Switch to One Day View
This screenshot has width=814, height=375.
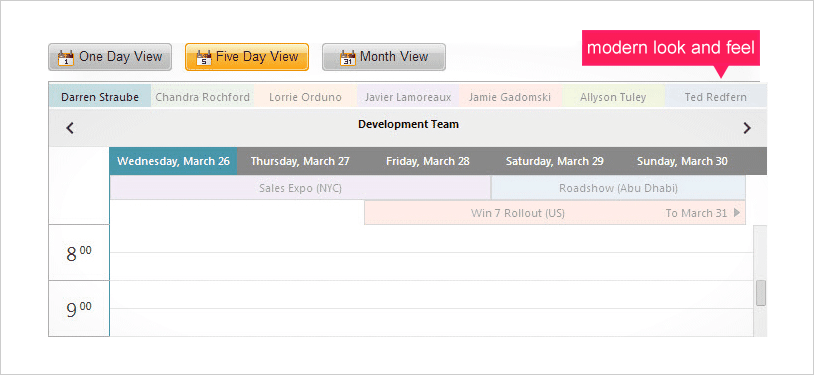pos(110,57)
